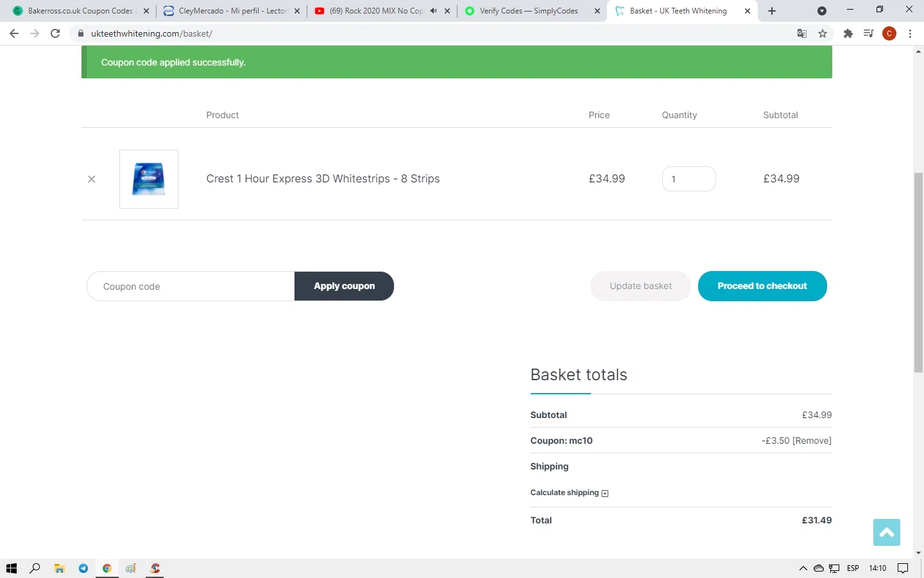Viewport: 924px width, 578px height.
Task: Open the Crest 1 Hour Express product link
Action: pos(323,179)
